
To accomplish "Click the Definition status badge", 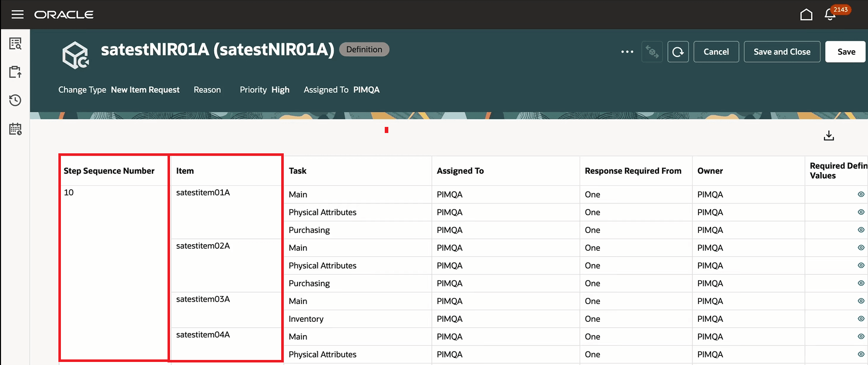I will coord(364,49).
